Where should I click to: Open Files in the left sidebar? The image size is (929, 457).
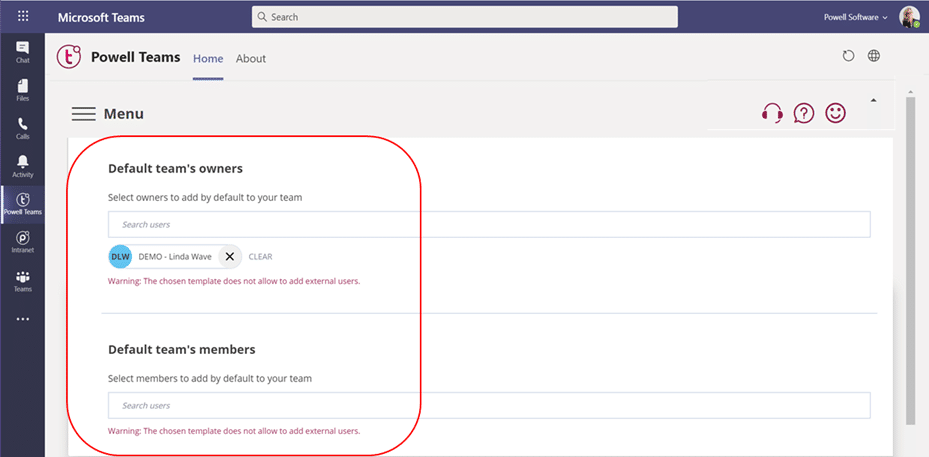point(22,90)
